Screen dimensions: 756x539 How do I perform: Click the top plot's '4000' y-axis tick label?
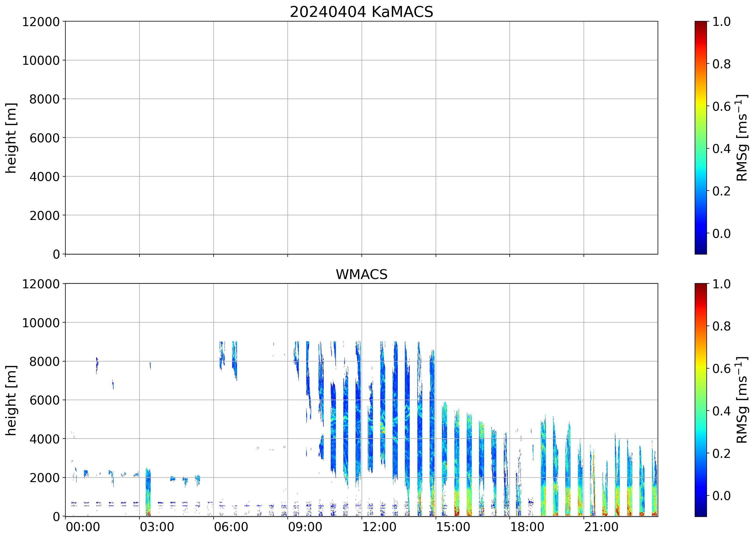44,177
